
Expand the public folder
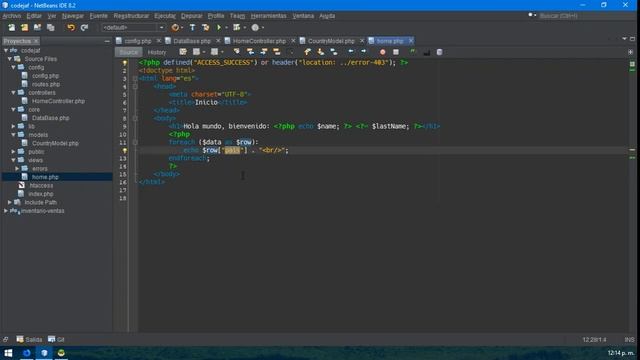(14, 151)
